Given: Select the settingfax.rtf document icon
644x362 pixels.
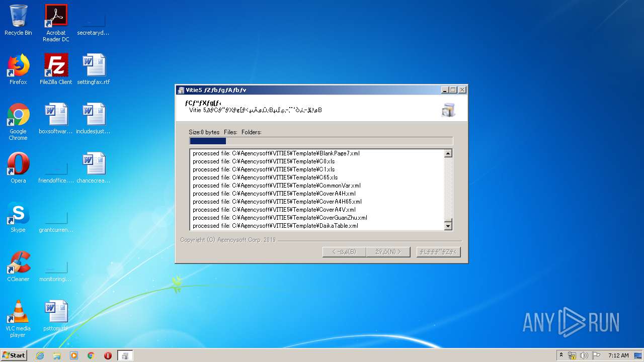Looking at the screenshot, I should pyautogui.click(x=93, y=69).
